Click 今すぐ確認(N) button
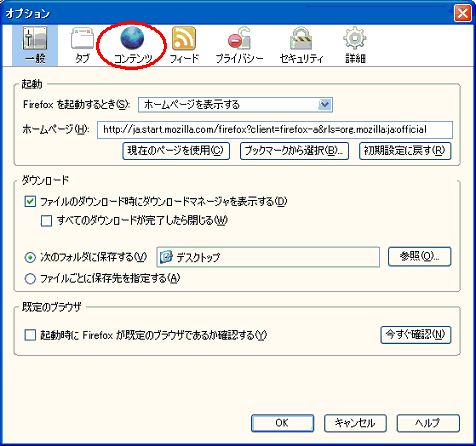The width and height of the screenshot is (476, 446). pyautogui.click(x=415, y=335)
